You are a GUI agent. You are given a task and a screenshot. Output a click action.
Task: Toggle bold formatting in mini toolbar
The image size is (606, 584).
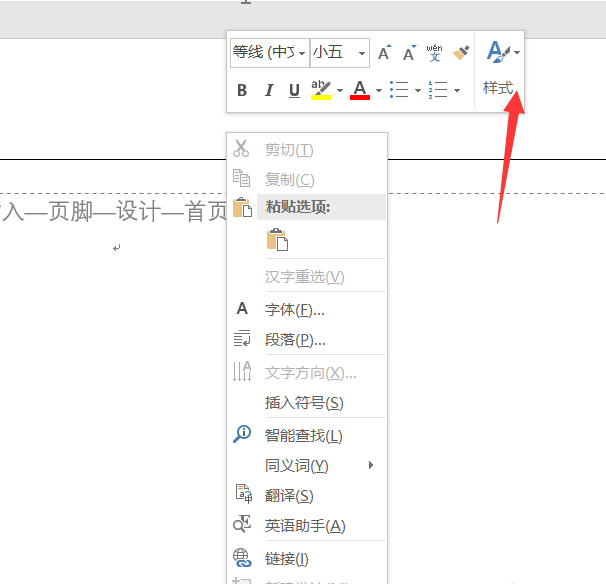coord(242,90)
